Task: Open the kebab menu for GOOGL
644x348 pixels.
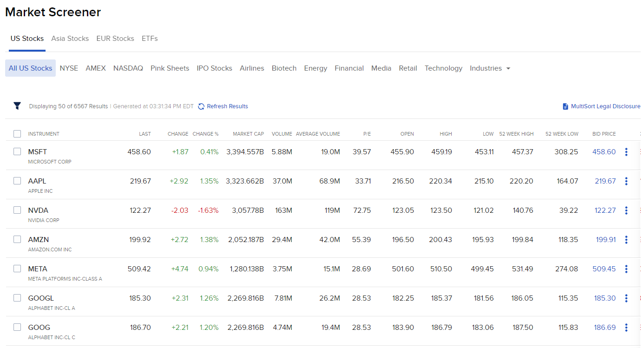Action: point(626,298)
